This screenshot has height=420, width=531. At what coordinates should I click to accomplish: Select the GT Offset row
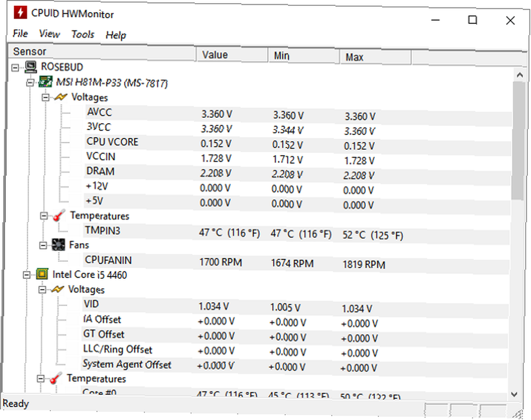[295, 336]
